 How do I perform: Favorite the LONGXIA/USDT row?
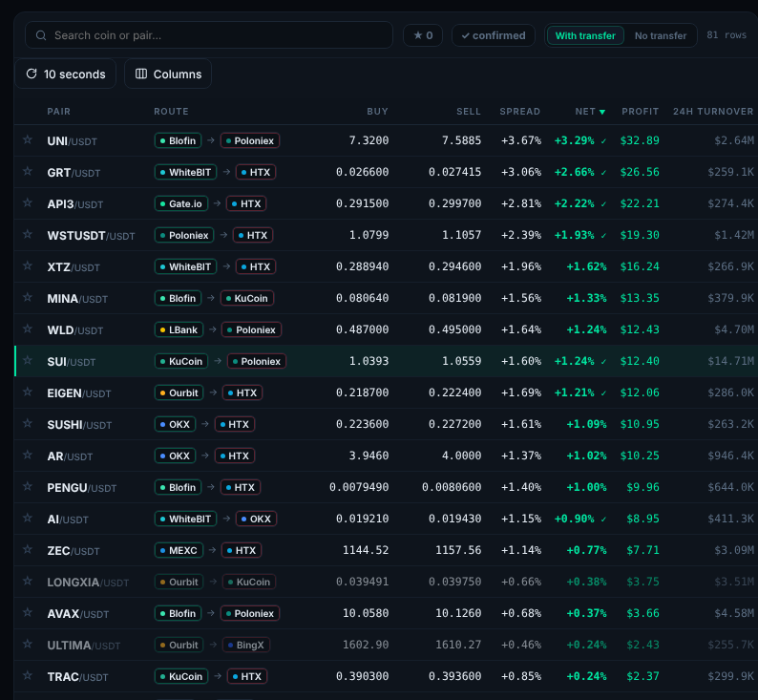28,581
